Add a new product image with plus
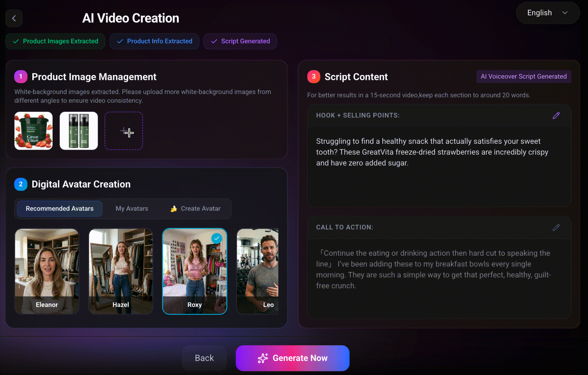The height and width of the screenshot is (375, 588). [x=124, y=131]
